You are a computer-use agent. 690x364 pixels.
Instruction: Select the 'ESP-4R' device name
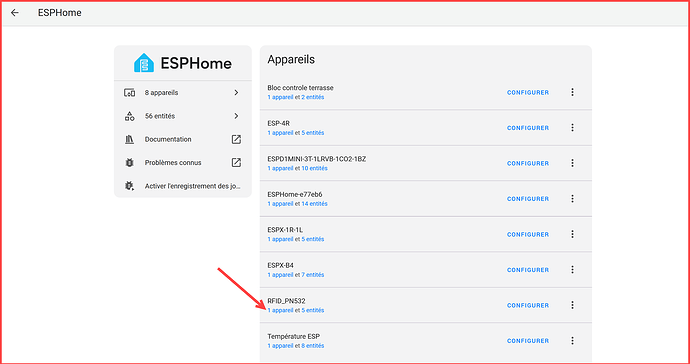tap(279, 124)
